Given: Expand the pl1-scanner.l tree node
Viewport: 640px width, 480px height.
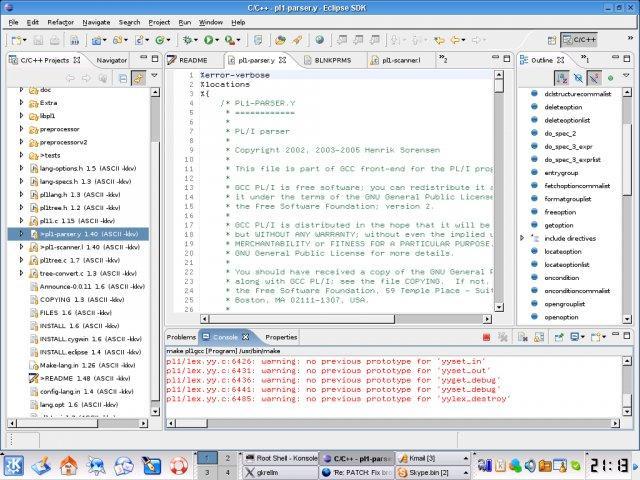Looking at the screenshot, I should pos(22,247).
